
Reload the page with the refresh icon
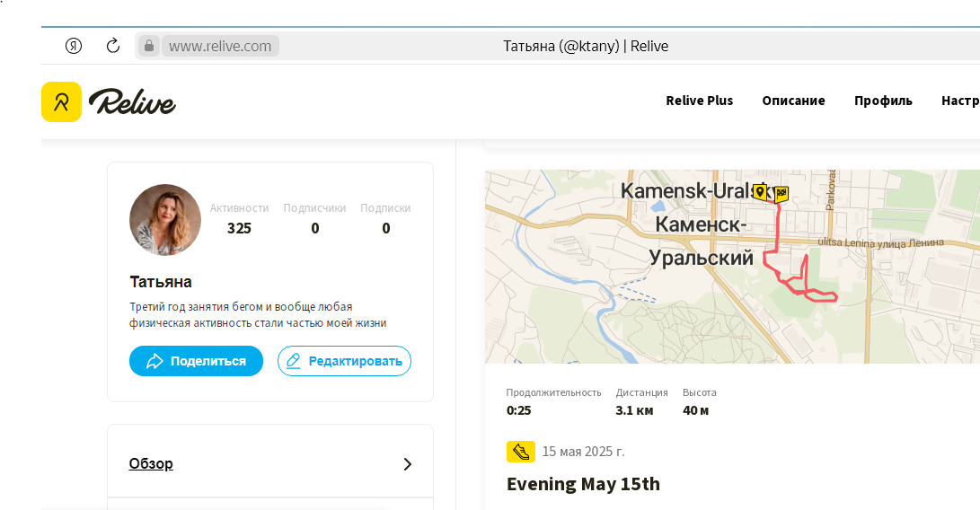pos(112,46)
